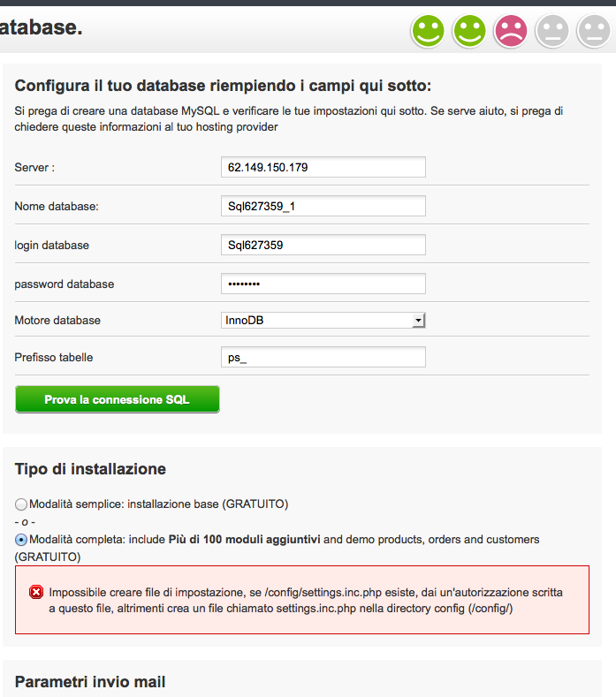Click the Modalità semplice option label text

159,504
